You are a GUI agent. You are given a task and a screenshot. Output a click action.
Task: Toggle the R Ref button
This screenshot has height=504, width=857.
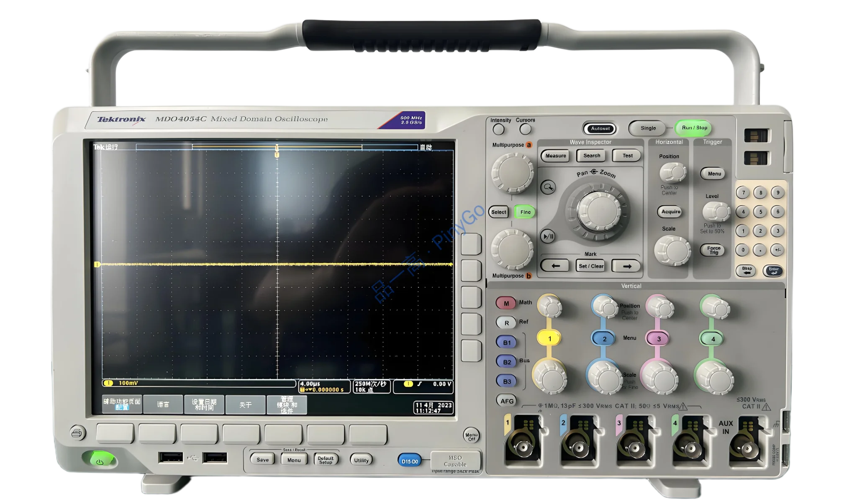[506, 322]
